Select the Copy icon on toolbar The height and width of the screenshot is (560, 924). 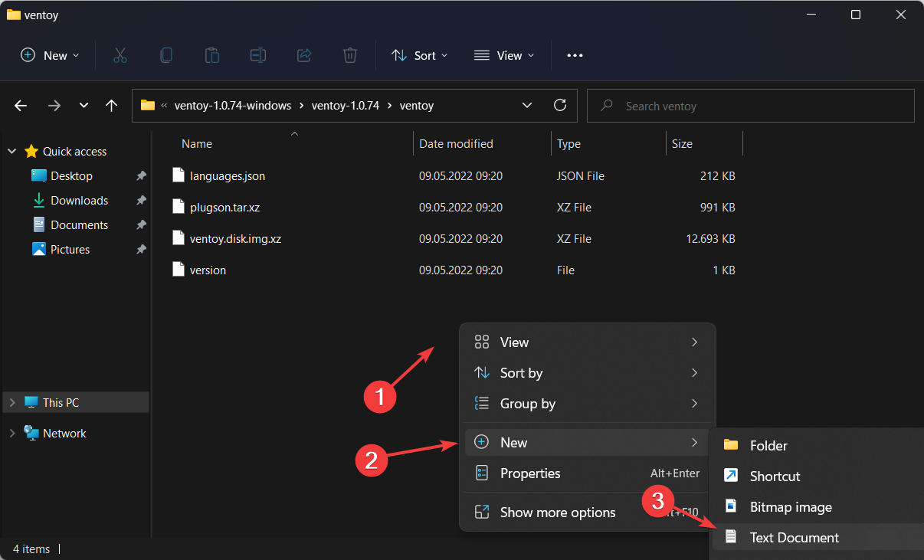(165, 54)
